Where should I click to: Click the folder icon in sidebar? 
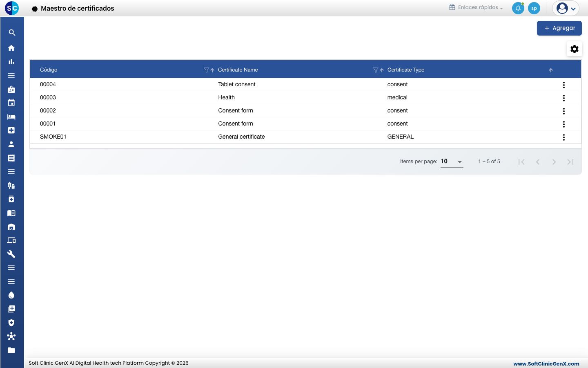coord(11,350)
